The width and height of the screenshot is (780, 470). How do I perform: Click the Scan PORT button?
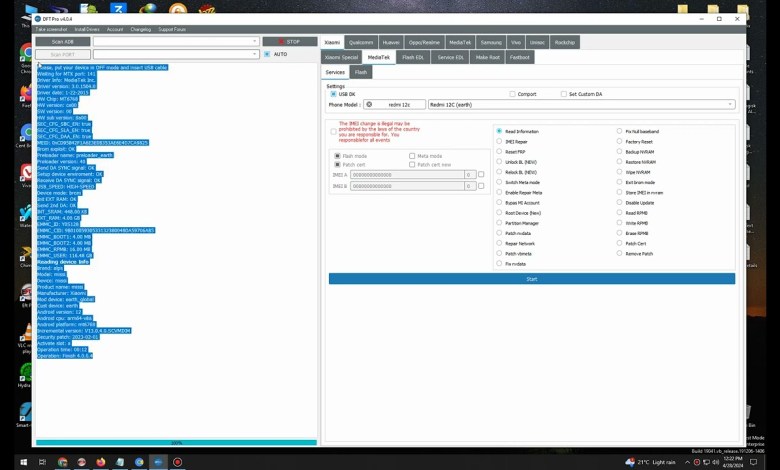[63, 54]
